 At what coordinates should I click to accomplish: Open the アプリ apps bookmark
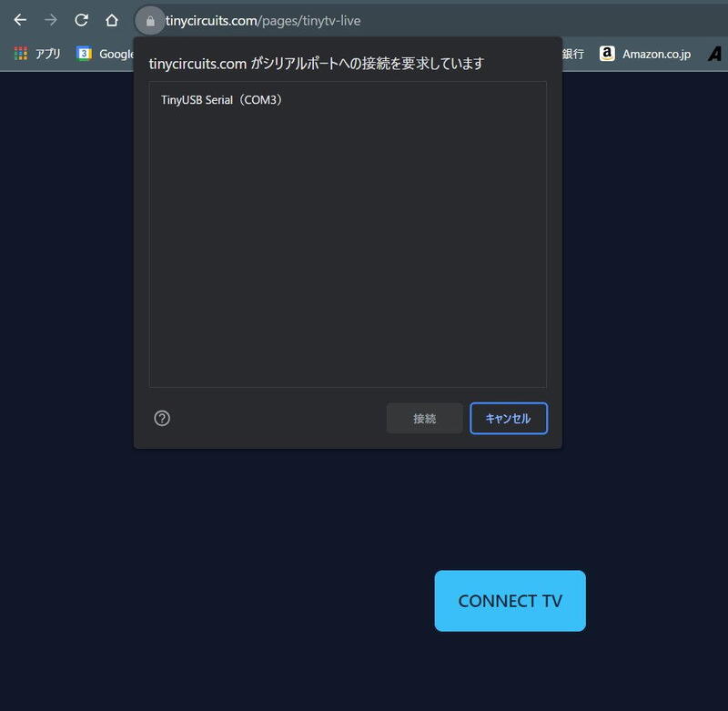pyautogui.click(x=37, y=54)
